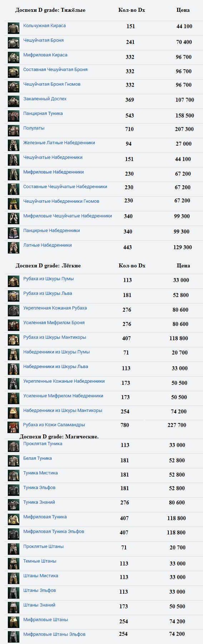203x644 pixels.
Task: Click the Набедренники из Шкуры Пумы icon
Action: [x=14, y=354]
